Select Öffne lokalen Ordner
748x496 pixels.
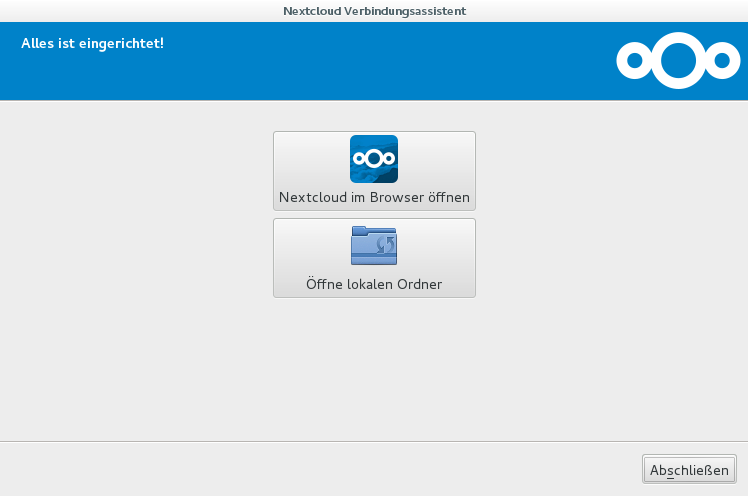click(374, 258)
